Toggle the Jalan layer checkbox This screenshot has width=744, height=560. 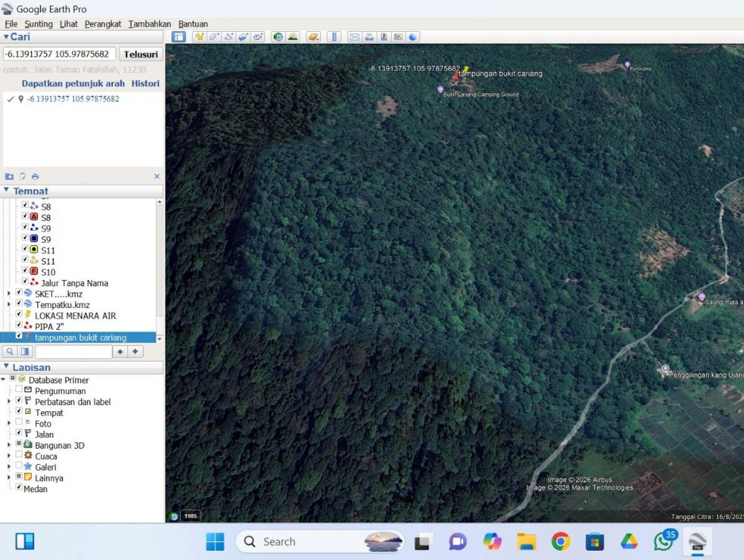click(x=19, y=433)
